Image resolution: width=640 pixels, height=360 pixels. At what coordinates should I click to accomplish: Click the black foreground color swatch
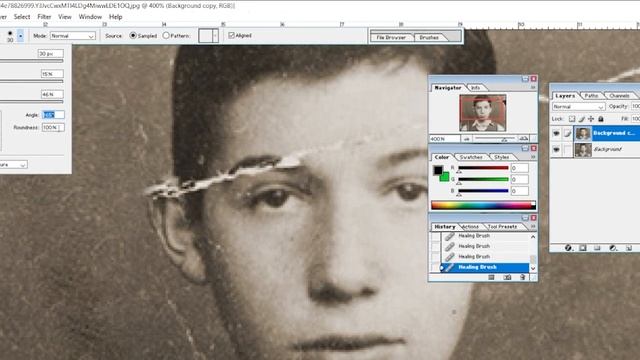[x=438, y=170]
